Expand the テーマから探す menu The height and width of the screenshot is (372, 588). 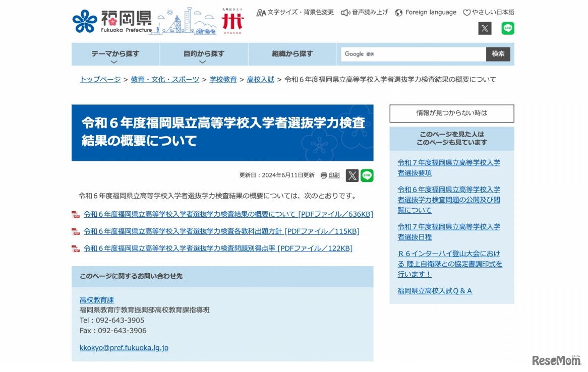coord(115,54)
